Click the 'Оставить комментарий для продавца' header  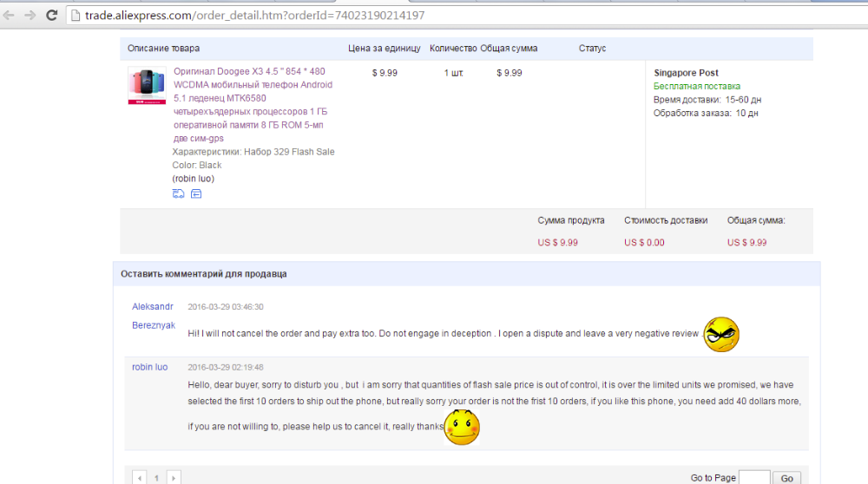pyautogui.click(x=204, y=274)
